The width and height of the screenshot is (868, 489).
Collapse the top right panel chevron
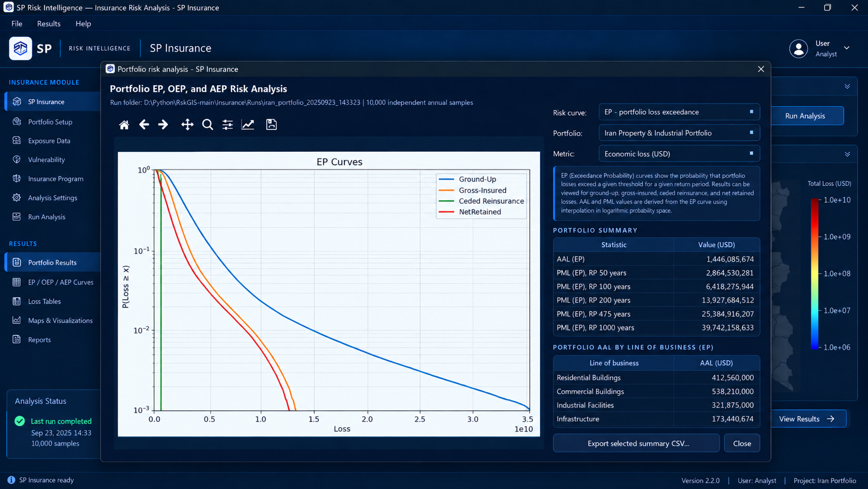coord(847,87)
